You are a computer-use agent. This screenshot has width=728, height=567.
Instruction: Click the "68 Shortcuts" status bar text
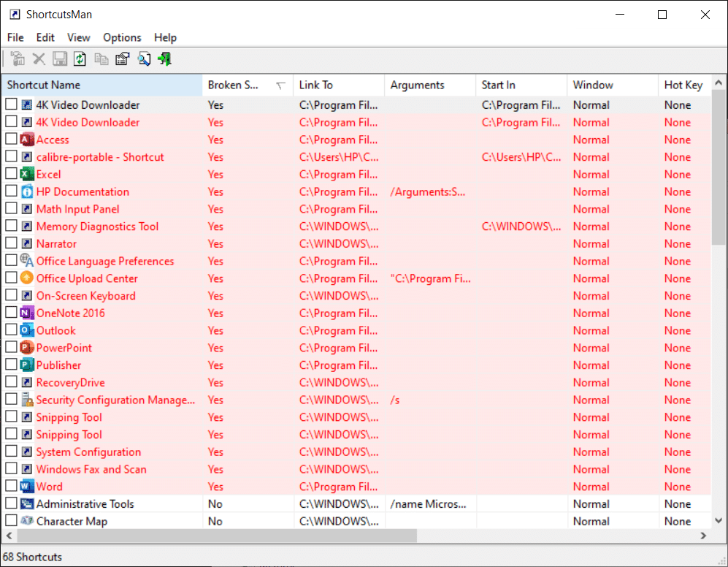click(33, 557)
